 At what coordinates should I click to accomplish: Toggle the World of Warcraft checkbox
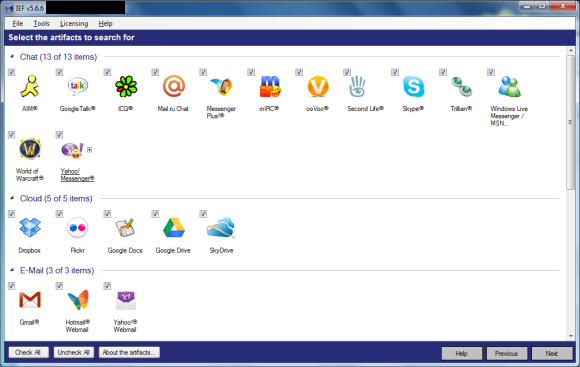[11, 135]
